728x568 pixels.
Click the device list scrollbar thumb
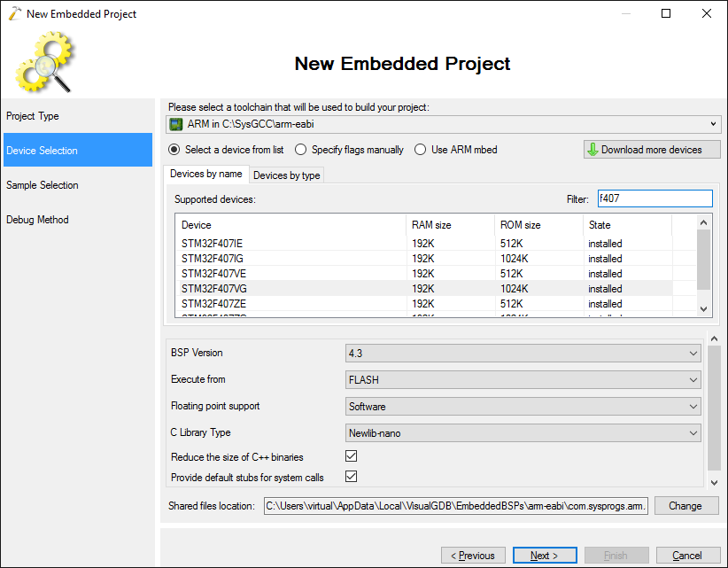click(703, 260)
